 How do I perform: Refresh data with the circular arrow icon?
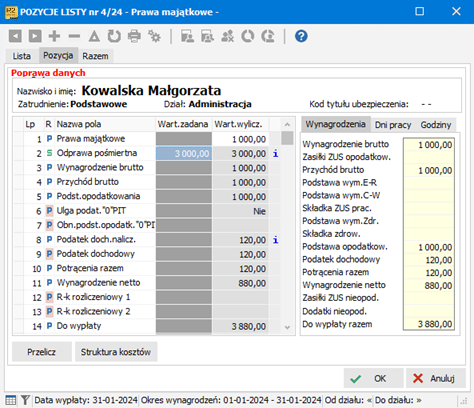tap(114, 36)
